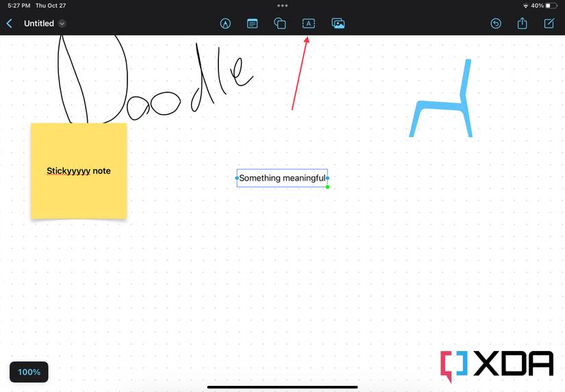Tap the Thu Oct 27 date
The width and height of the screenshot is (565, 392).
[51, 5]
